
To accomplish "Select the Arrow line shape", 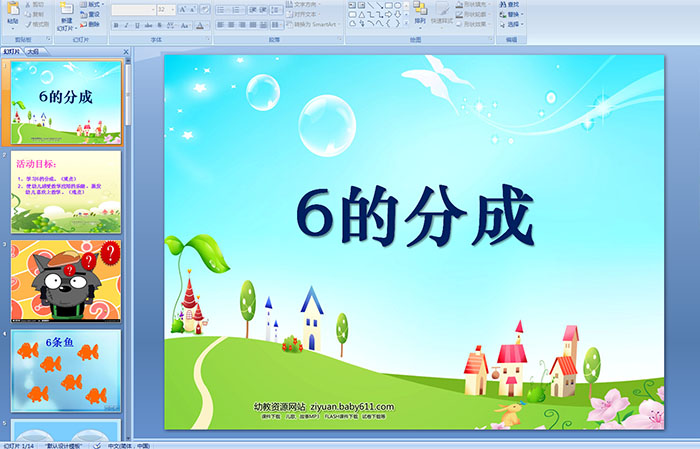I will [x=379, y=5].
